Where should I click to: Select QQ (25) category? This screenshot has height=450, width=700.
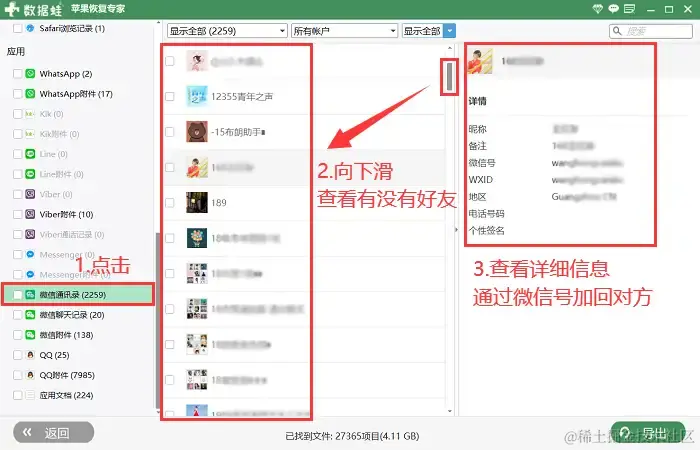coord(54,355)
